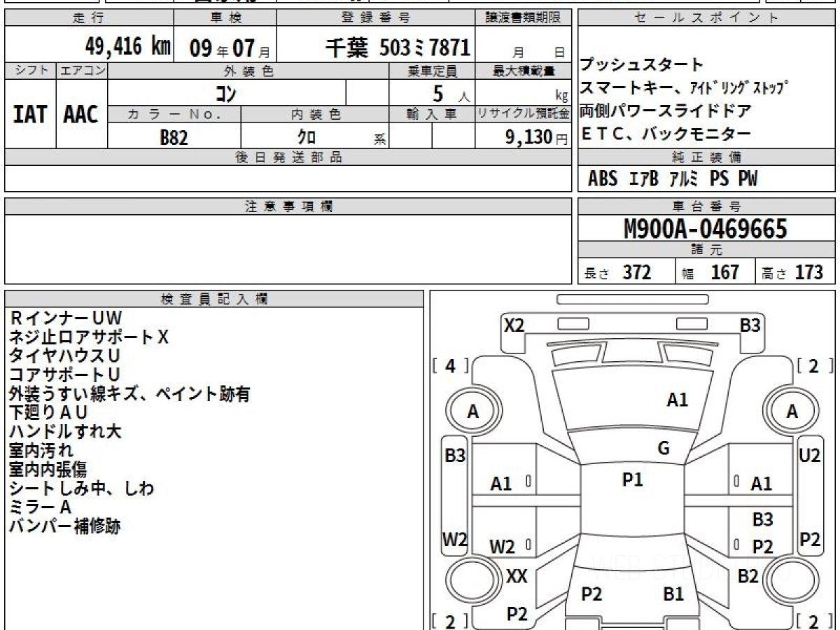Screen dimensions: 840x630
Task: Select chassis number M900A-0469665
Action: pos(706,229)
